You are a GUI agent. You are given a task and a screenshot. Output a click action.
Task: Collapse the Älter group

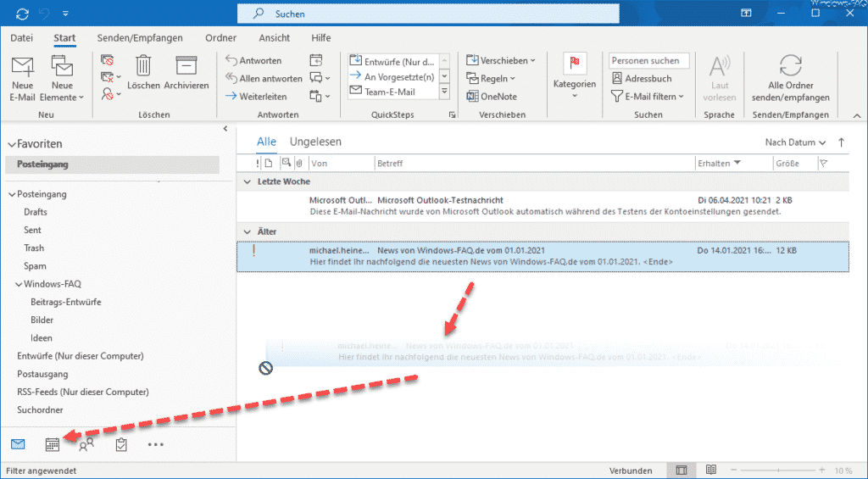coord(247,231)
